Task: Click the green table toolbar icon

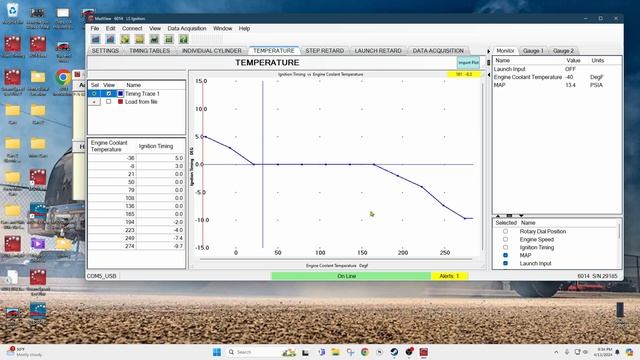Action: coord(169,39)
